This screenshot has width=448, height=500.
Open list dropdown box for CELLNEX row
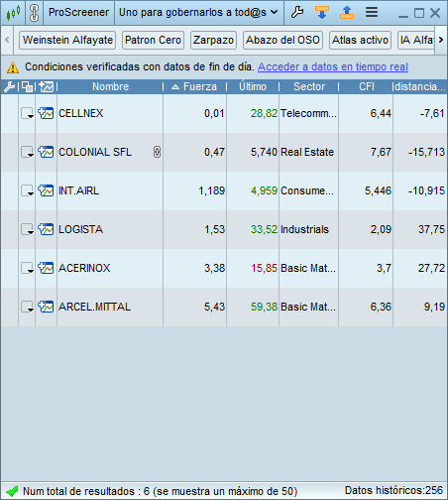(x=28, y=113)
